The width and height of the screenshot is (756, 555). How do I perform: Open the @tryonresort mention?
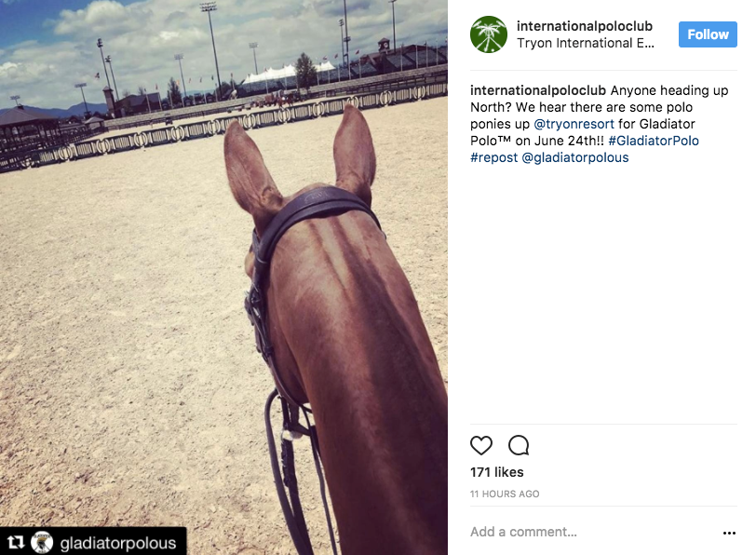[574, 124]
